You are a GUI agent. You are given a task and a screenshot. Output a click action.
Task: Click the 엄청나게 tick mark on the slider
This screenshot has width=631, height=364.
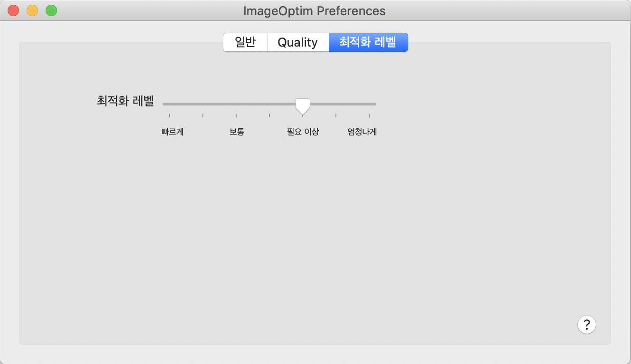tap(369, 115)
